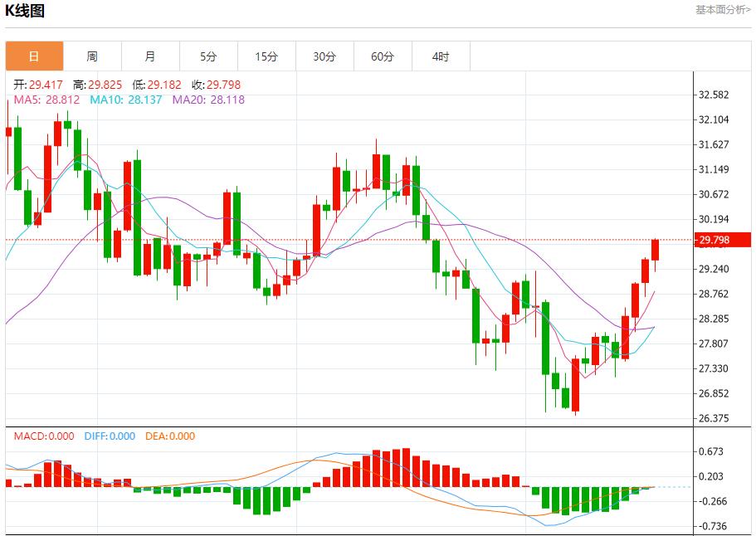Click the DEA value label
Viewport: 756px width, 536px height.
[170, 436]
